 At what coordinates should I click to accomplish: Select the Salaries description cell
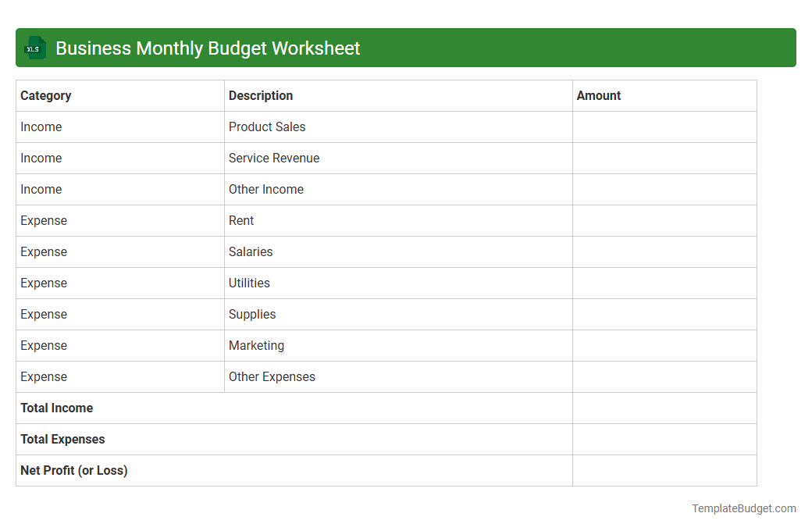pos(251,251)
